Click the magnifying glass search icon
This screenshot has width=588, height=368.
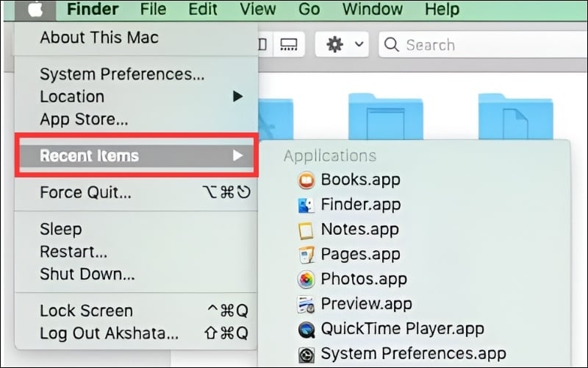click(x=391, y=45)
